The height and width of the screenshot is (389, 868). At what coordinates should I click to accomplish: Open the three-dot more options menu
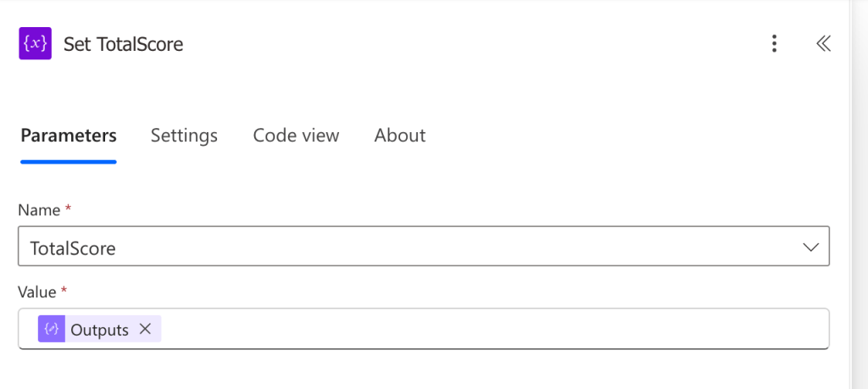[774, 44]
